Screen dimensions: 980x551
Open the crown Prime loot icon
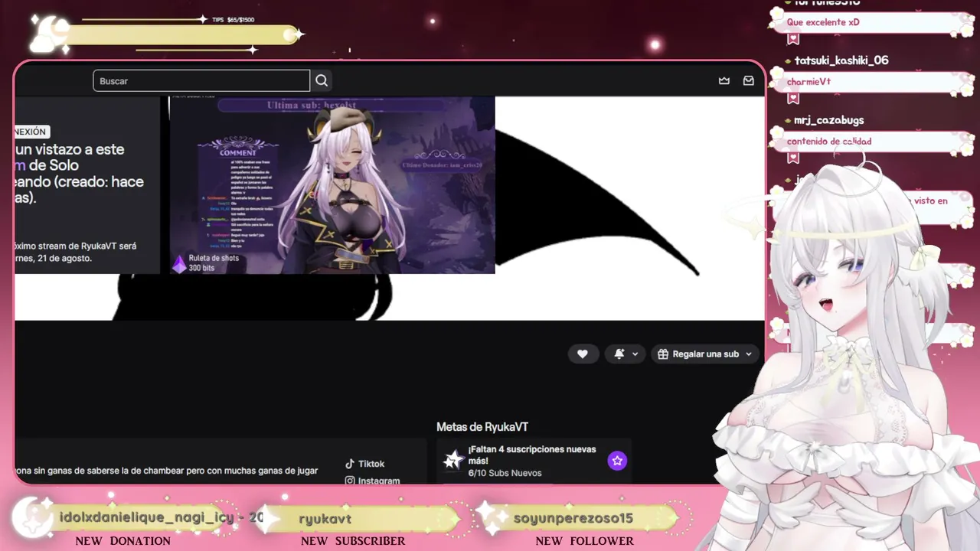tap(724, 80)
